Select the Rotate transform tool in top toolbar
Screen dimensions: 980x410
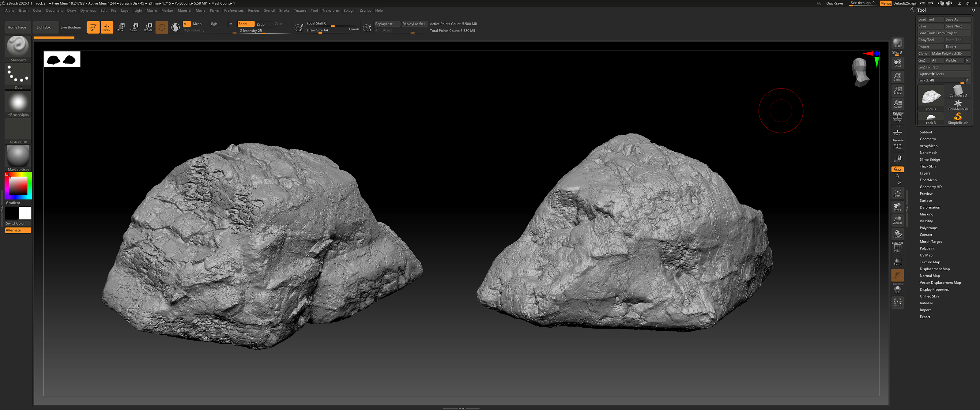[x=148, y=27]
